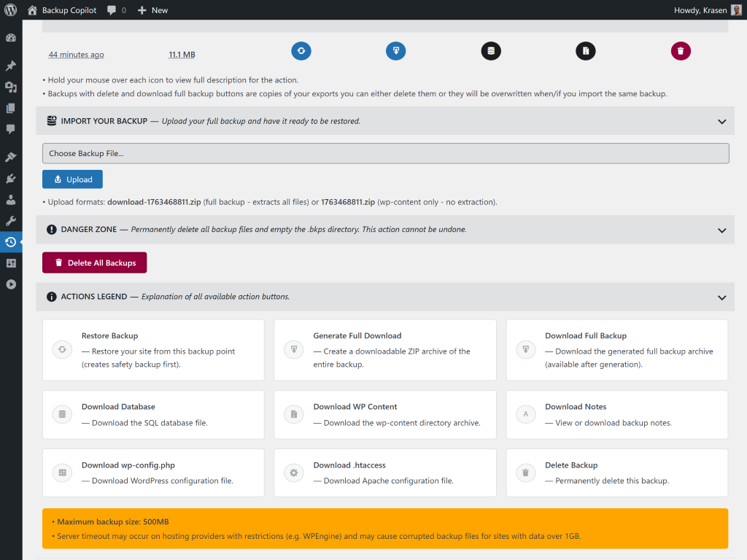Click the Choose Backup File field
This screenshot has height=560, width=747.
(x=384, y=152)
